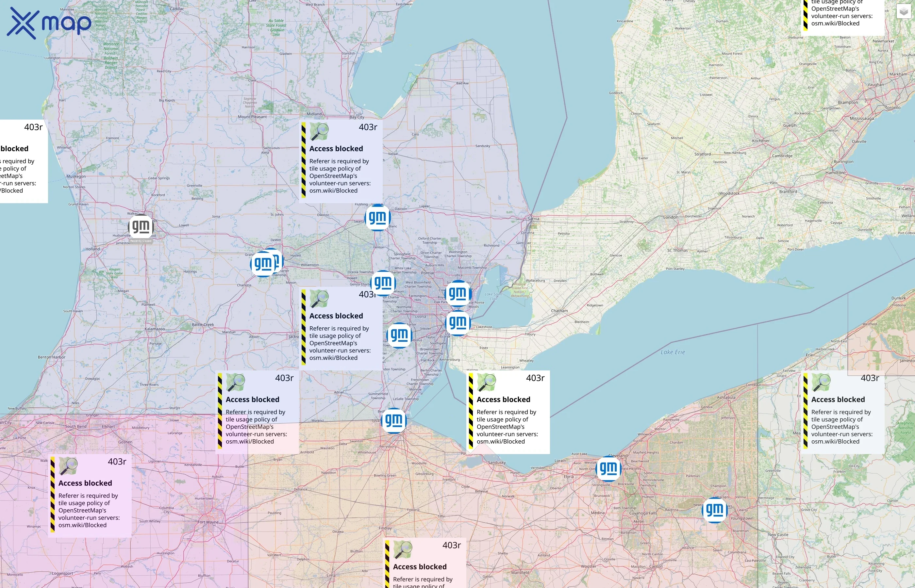Click the Findlay map label
Viewport: 915px width, 588px height.
point(385,528)
